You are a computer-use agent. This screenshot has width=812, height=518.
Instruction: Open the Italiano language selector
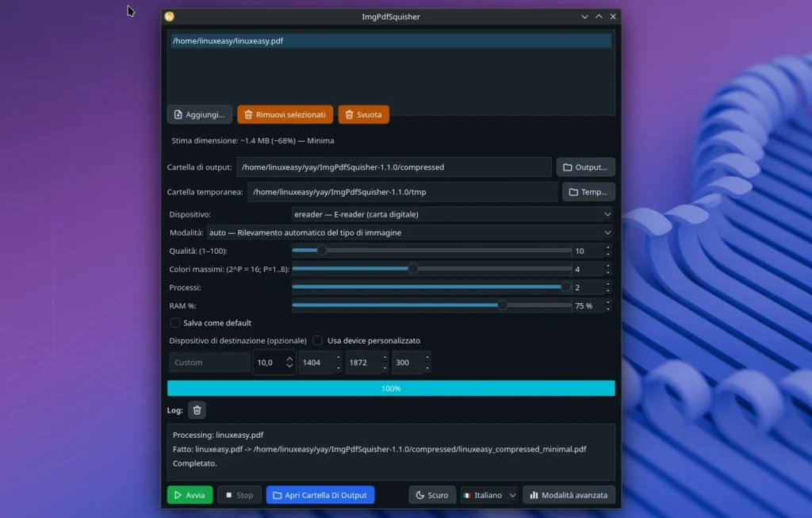[489, 495]
